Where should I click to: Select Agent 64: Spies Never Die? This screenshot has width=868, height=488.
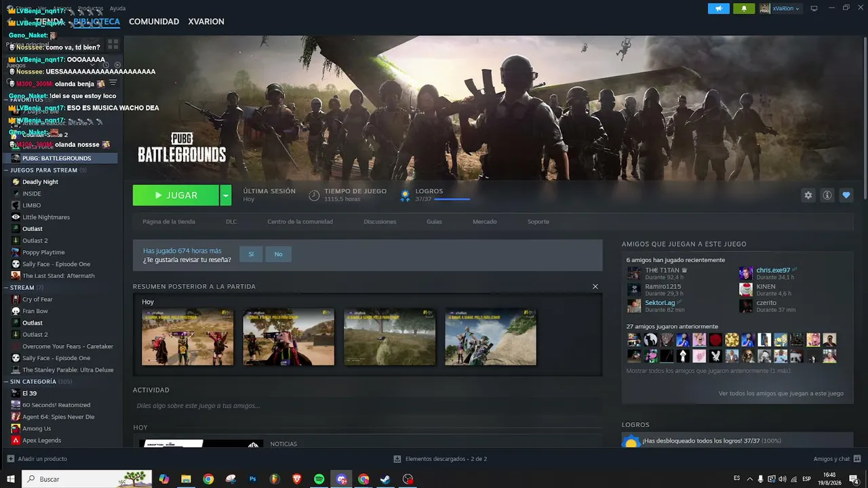pos(58,417)
